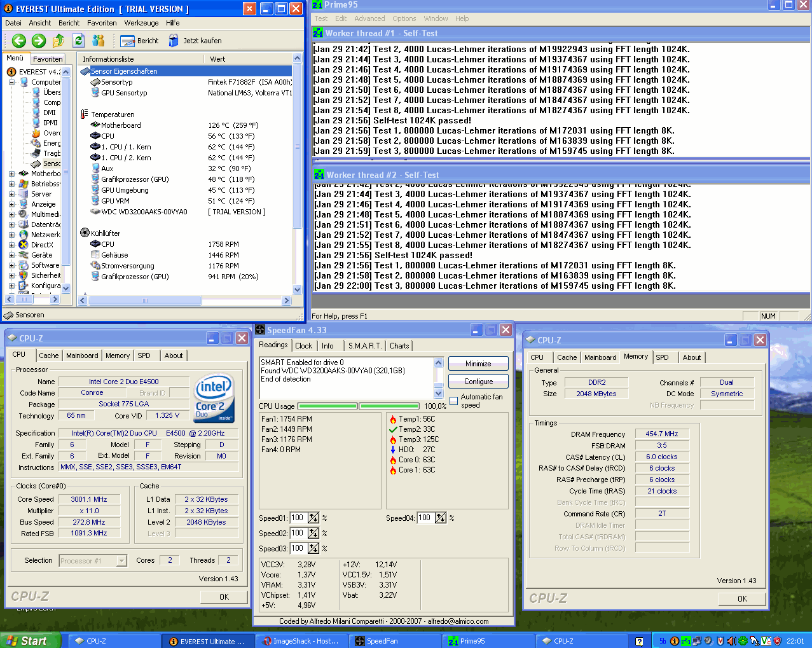Viewport: 812px width, 648px height.
Task: Go forward with EVEREST green right arrow
Action: pyautogui.click(x=39, y=41)
